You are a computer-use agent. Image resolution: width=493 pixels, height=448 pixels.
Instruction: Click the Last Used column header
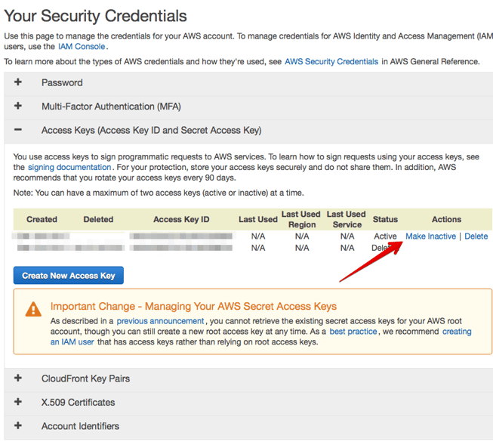coord(257,220)
